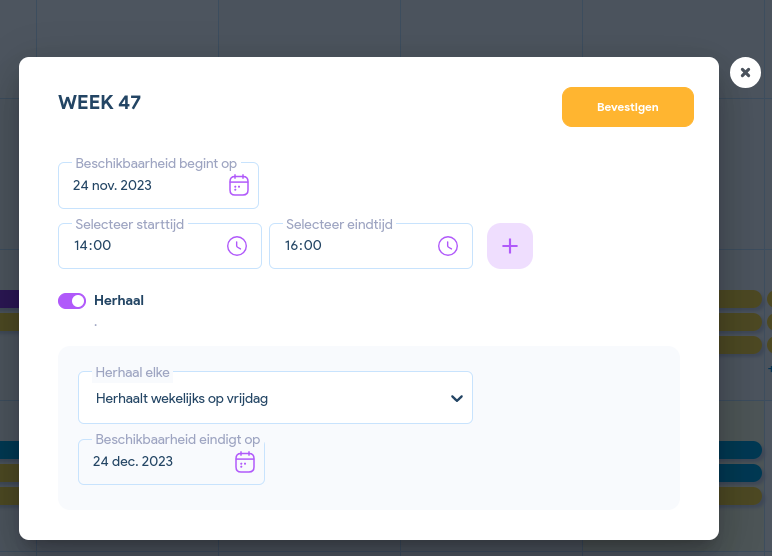Viewport: 772px width, 556px height.
Task: Click the WEEK 47 heading
Action: click(x=100, y=102)
